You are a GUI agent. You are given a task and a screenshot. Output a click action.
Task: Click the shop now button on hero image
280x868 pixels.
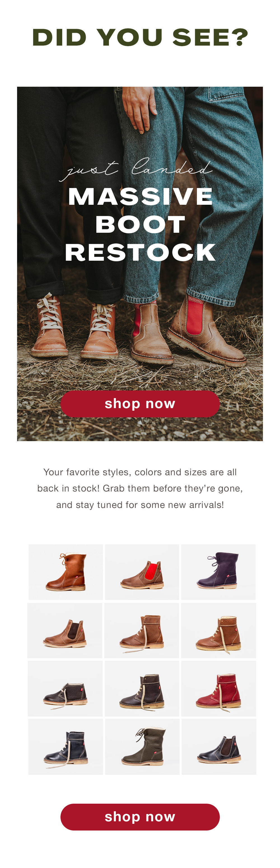click(140, 404)
